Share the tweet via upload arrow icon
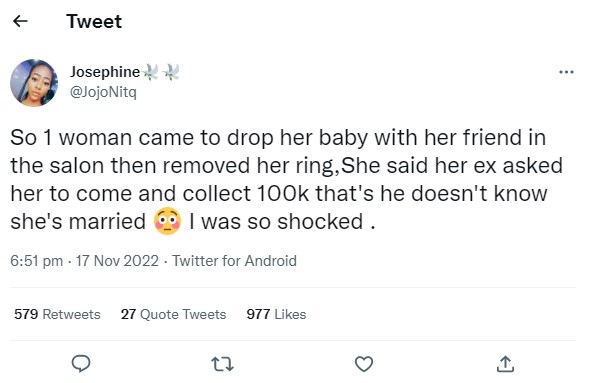The width and height of the screenshot is (590, 383). click(505, 364)
